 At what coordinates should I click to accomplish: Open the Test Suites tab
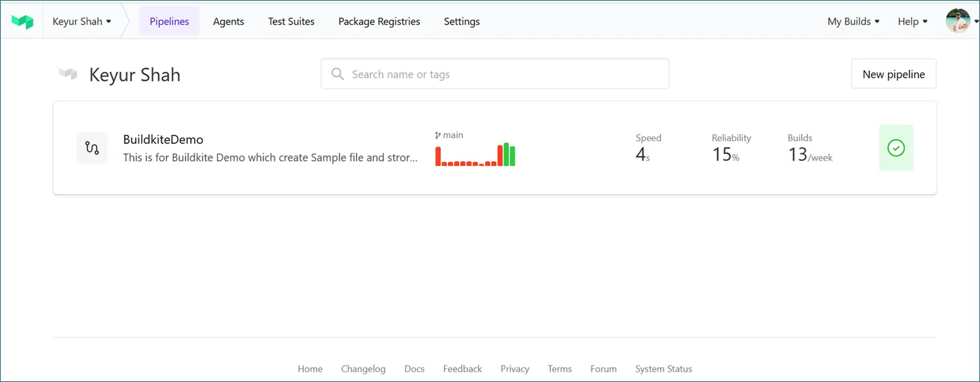coord(291,22)
